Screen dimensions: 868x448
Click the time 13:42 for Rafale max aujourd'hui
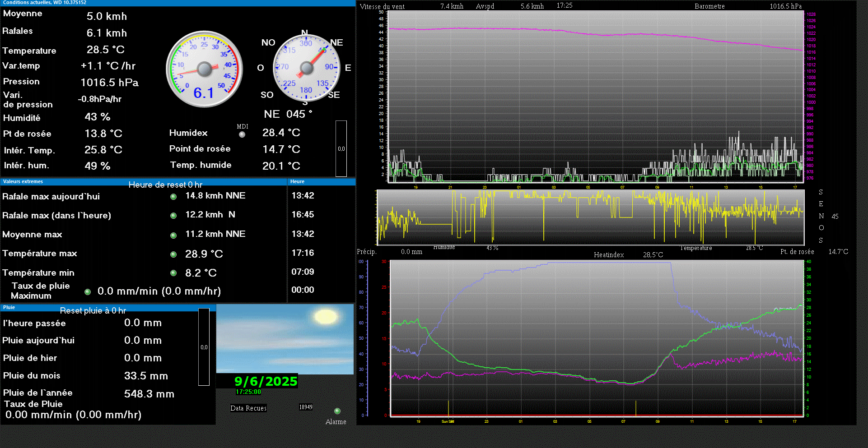pos(303,196)
